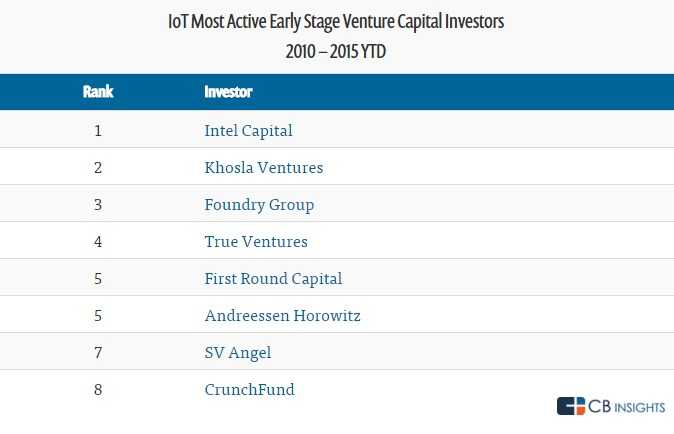Click the CB Insights brand text
The image size is (674, 434).
point(625,406)
